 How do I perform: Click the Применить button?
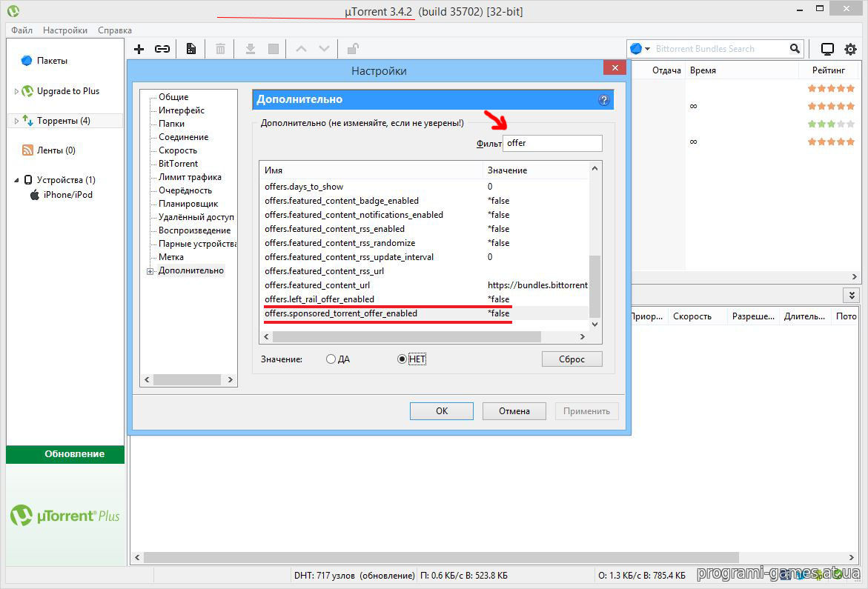(x=587, y=411)
